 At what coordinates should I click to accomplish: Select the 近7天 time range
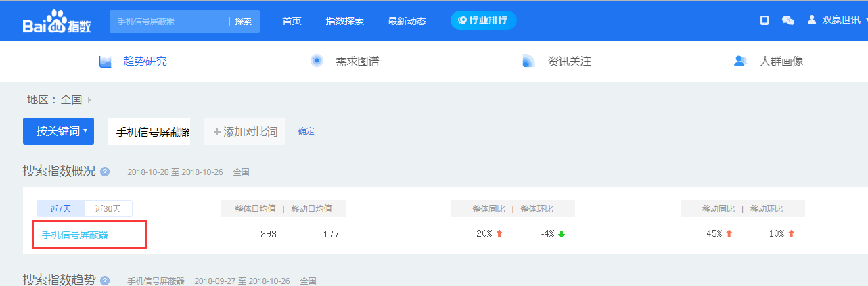point(60,208)
